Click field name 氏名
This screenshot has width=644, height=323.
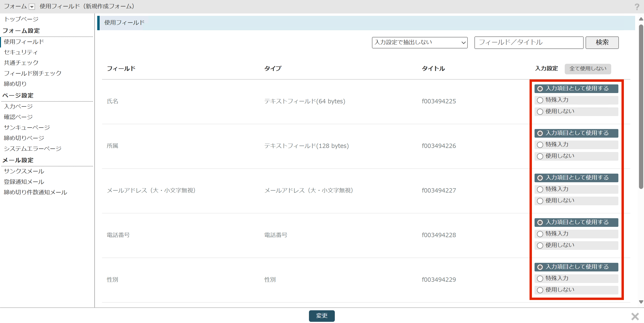pyautogui.click(x=113, y=101)
